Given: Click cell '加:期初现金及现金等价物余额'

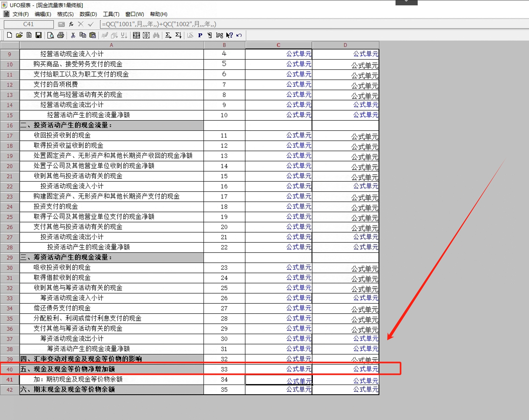Looking at the screenshot, I should pos(112,379).
